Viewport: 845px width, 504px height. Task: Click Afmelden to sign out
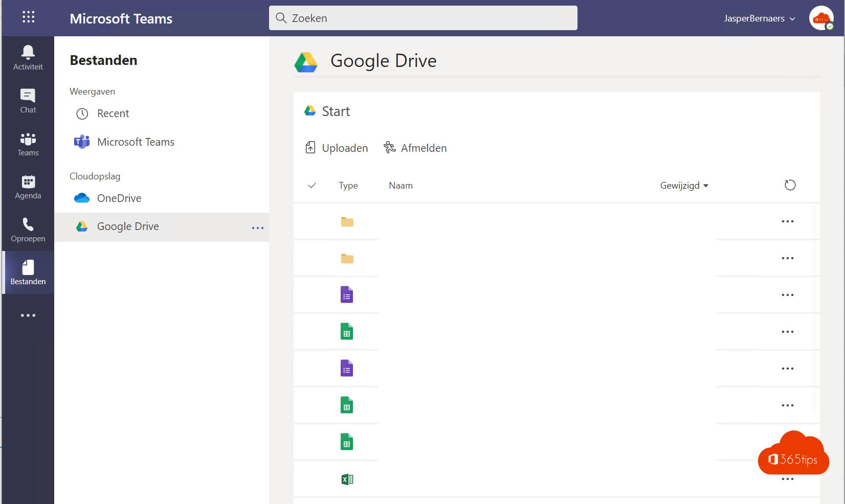415,148
